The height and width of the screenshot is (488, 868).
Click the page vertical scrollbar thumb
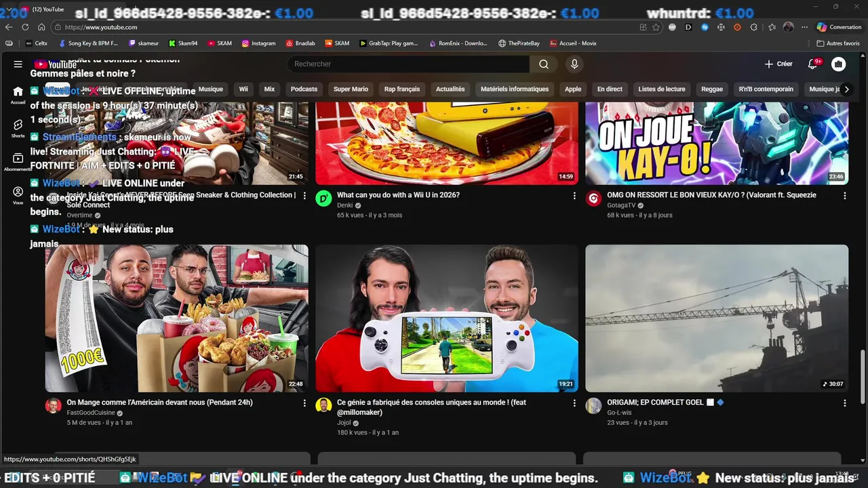(863, 378)
